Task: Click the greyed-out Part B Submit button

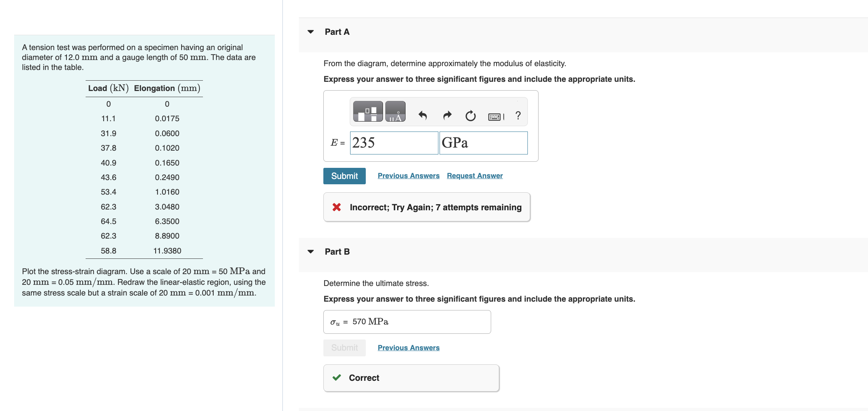Action: [344, 348]
